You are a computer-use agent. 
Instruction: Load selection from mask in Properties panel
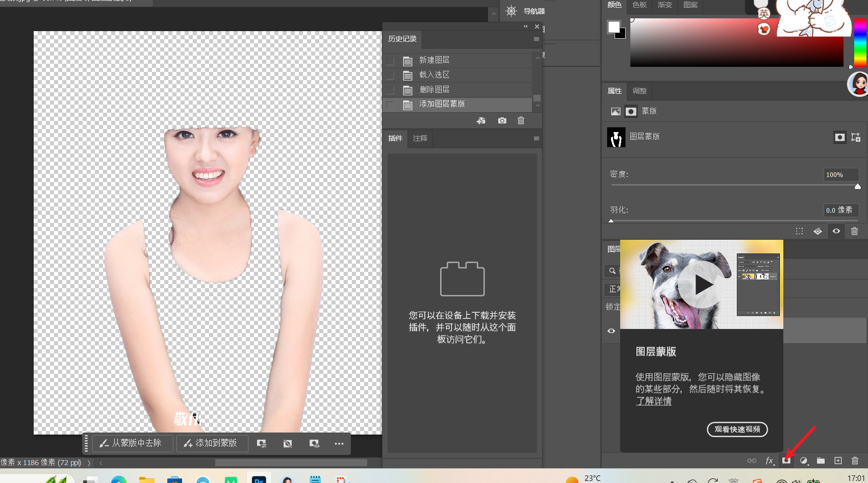coord(799,231)
